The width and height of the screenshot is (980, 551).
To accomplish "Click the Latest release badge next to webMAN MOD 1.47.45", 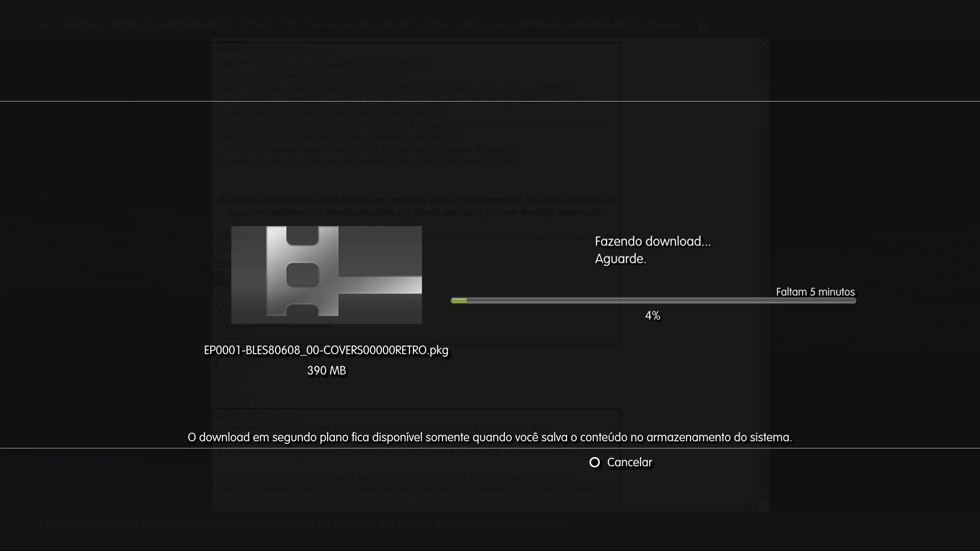I will coord(322,51).
